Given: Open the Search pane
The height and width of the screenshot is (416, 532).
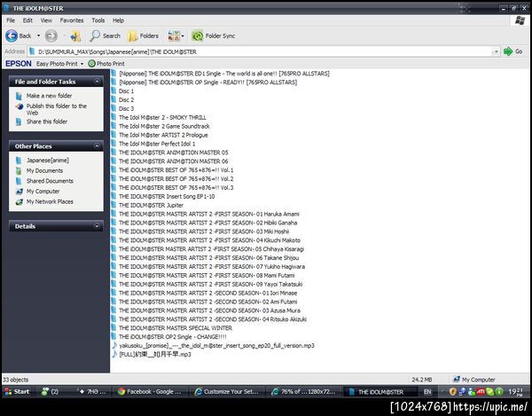Looking at the screenshot, I should coord(105,35).
